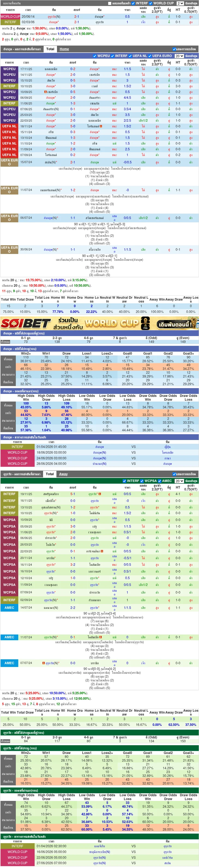The image size is (199, 868).
Task: Click score 0-2 in 17/11/25 WCPEU row
Action: tap(73, 69)
